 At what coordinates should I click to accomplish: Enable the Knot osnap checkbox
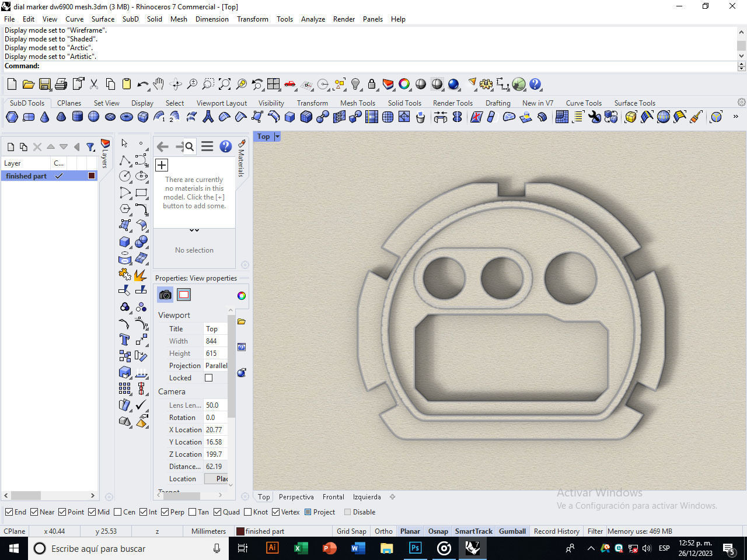click(x=248, y=512)
